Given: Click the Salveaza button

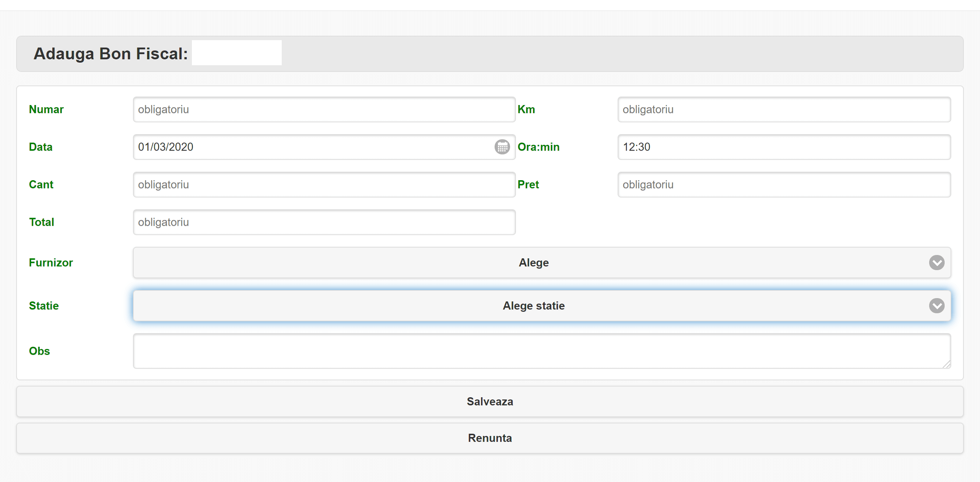Looking at the screenshot, I should click(489, 402).
